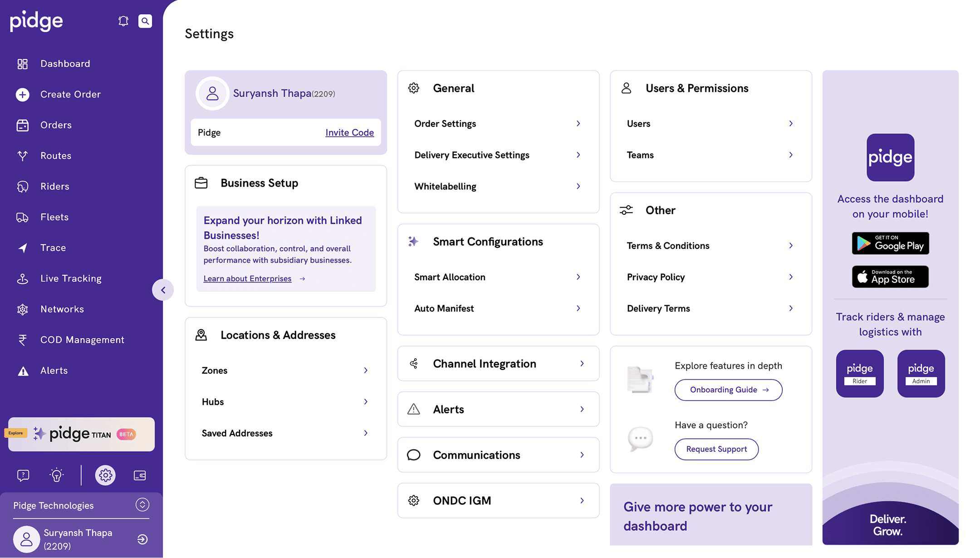Click the Onboarding Guide button
The width and height of the screenshot is (980, 558).
[x=728, y=390]
